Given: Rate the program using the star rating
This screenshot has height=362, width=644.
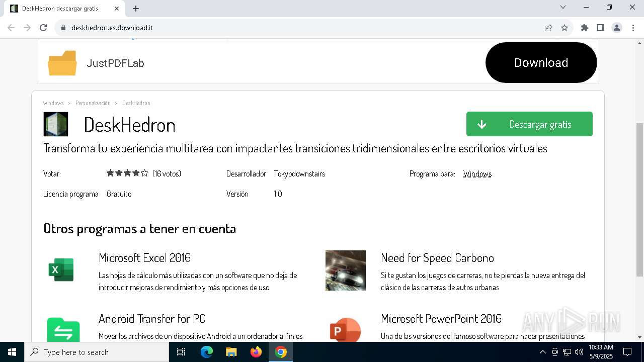Looking at the screenshot, I should [x=127, y=173].
